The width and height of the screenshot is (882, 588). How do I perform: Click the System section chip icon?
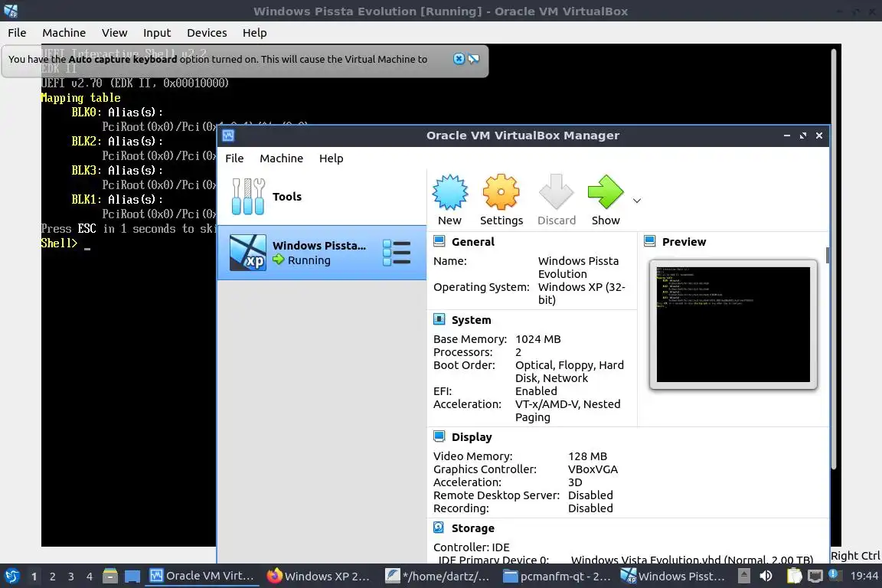point(439,319)
